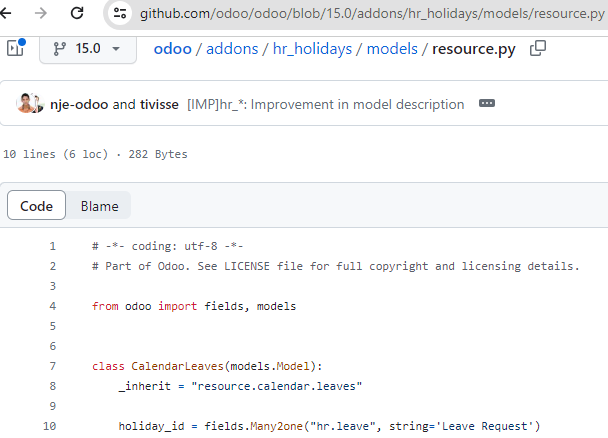Image resolution: width=608 pixels, height=438 pixels.
Task: Navigate to the addons folder breadcrumb
Action: click(232, 49)
